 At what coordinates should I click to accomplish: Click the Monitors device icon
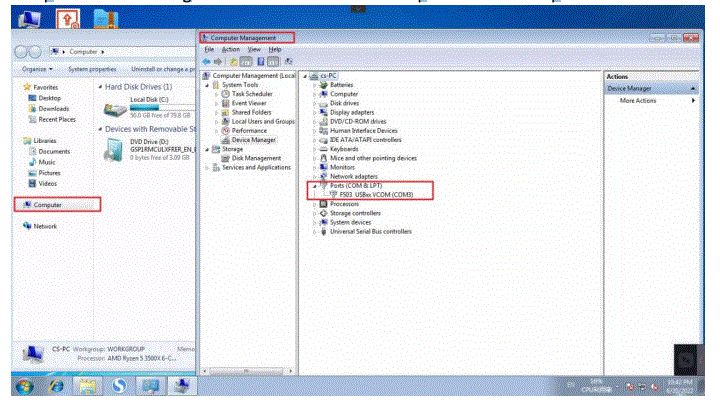(323, 168)
